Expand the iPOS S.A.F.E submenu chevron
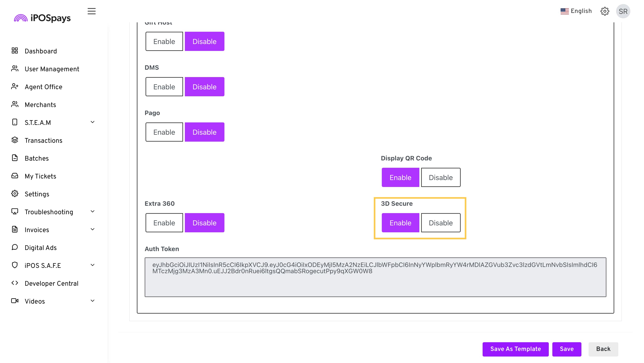 click(93, 265)
